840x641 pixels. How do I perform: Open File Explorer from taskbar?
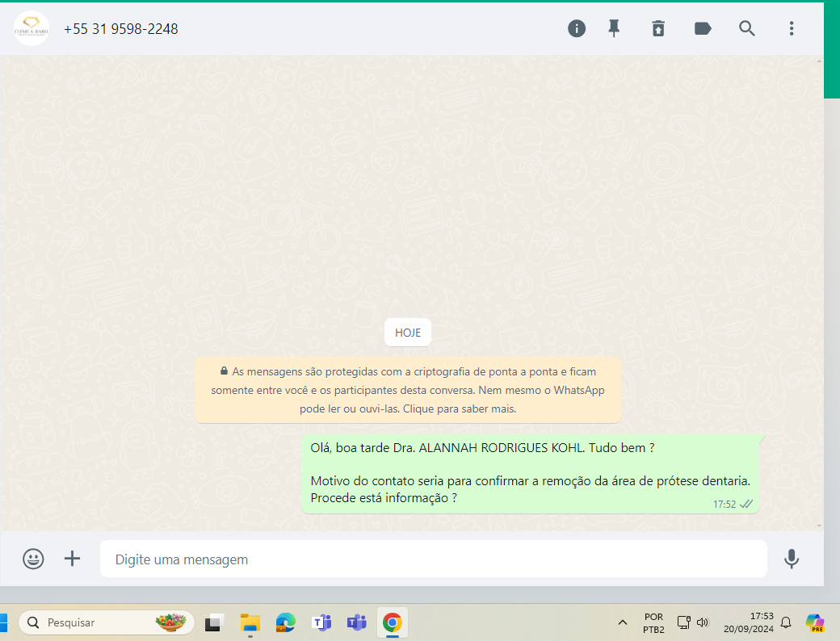250,622
